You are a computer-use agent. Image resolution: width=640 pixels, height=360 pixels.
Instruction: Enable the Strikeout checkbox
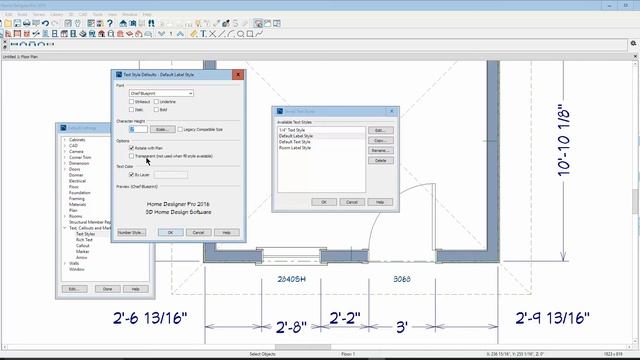131,102
